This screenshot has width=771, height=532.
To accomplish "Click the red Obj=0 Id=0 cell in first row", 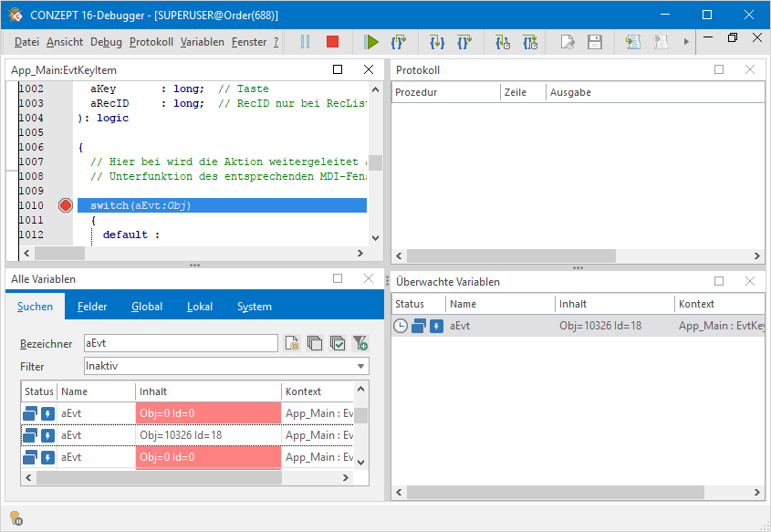I will click(208, 413).
